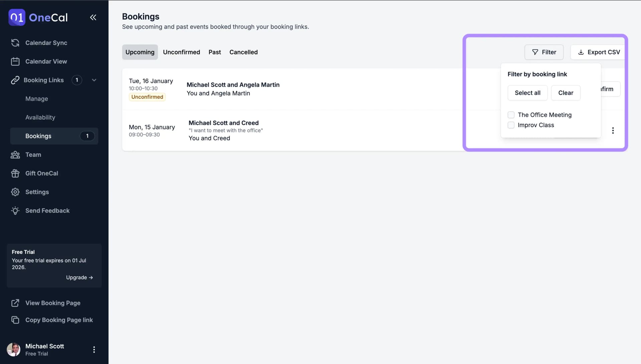Expand booking entry three-dot menu
Image resolution: width=641 pixels, height=364 pixels.
[613, 130]
